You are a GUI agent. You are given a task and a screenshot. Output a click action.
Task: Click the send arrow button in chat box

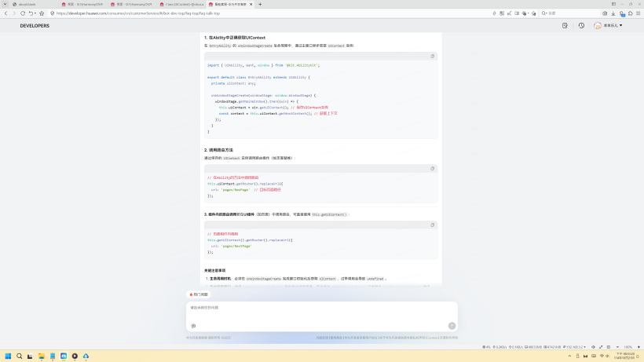click(452, 326)
